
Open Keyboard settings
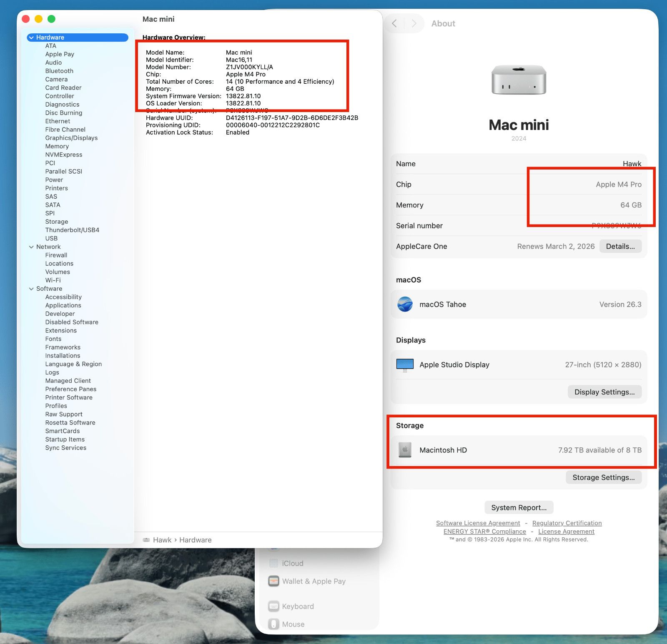click(x=298, y=606)
